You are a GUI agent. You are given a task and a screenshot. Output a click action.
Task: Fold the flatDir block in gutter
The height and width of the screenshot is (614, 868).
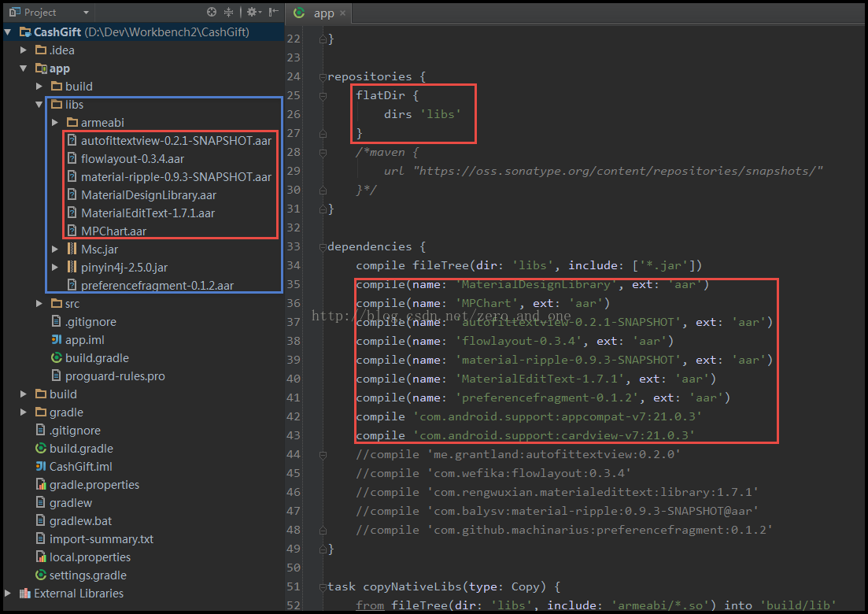[x=323, y=96]
